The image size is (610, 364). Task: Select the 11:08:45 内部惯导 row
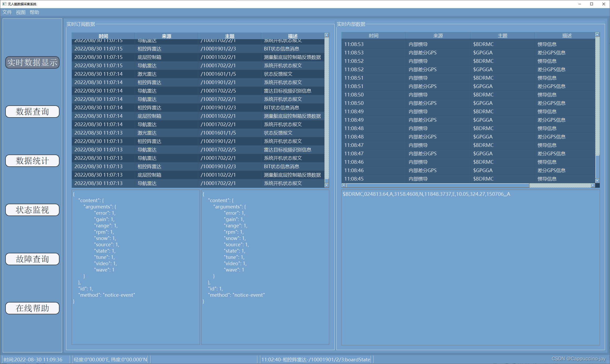click(468, 179)
